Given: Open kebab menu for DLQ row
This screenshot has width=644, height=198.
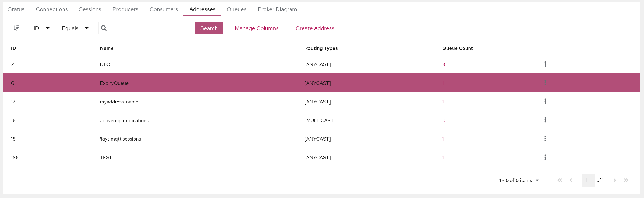Looking at the screenshot, I should (x=545, y=64).
